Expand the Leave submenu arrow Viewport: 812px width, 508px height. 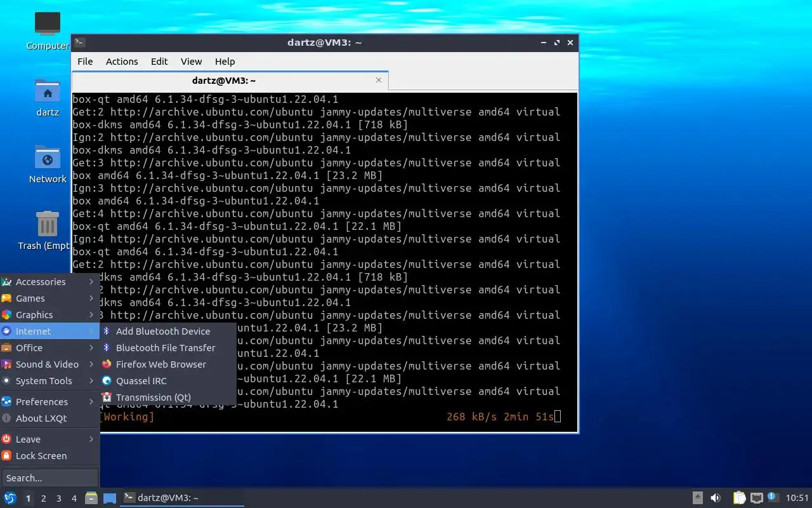point(91,439)
